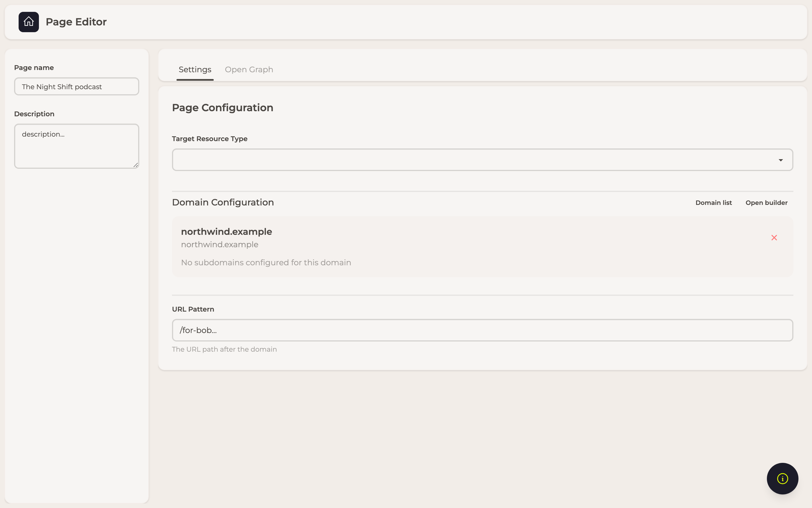Remove the northwind.example domain with red X
Screen dimensions: 812x508
pyautogui.click(x=774, y=238)
